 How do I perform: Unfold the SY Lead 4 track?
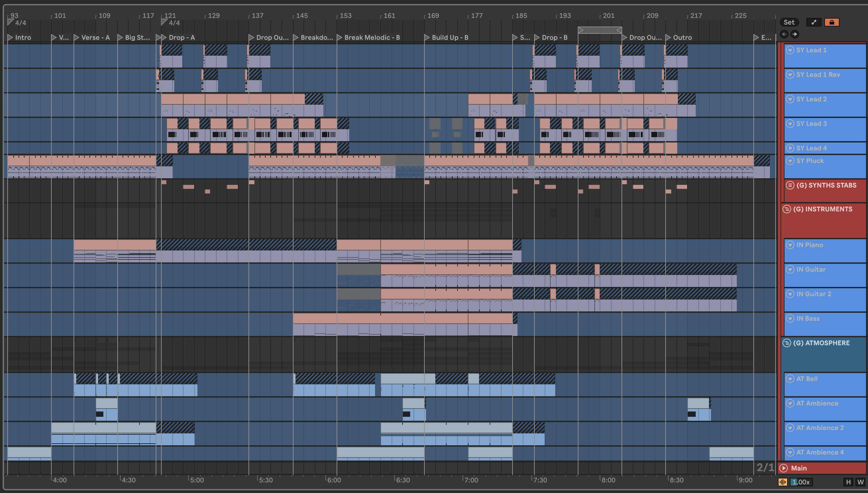click(x=790, y=148)
